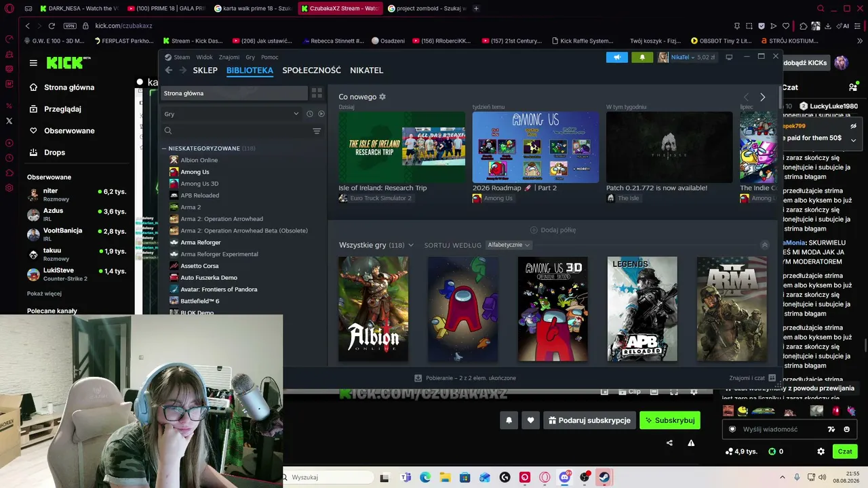Click Podaruj subskrypcje gift button
Viewport: 868px width, 488px height.
[x=589, y=420]
